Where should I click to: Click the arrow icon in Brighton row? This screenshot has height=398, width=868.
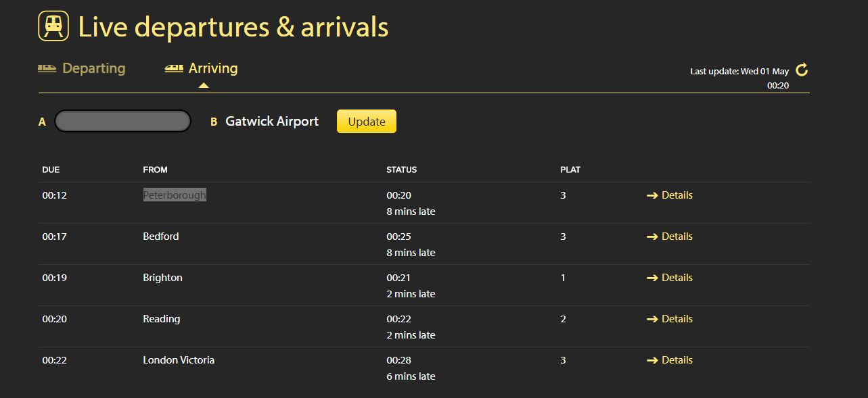(x=652, y=278)
